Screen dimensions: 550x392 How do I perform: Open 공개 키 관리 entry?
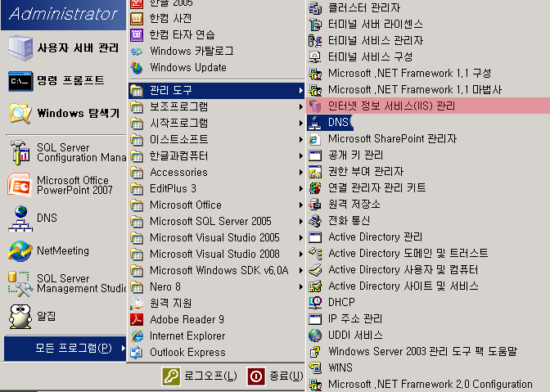click(428, 155)
